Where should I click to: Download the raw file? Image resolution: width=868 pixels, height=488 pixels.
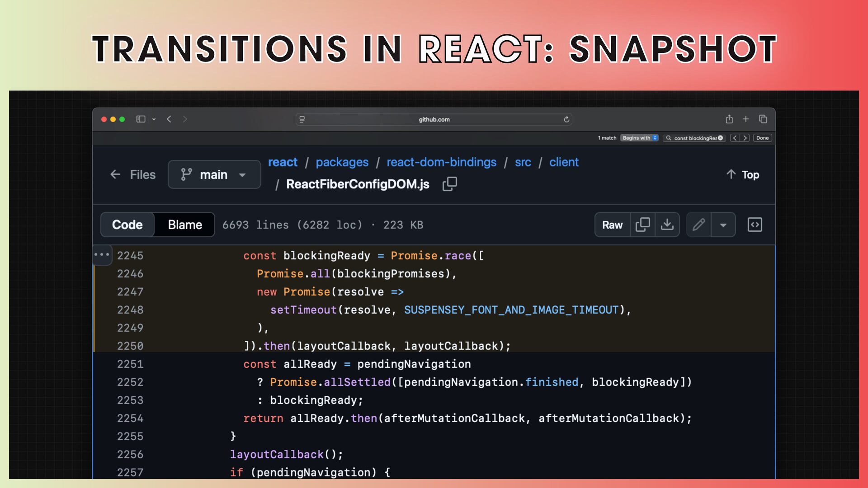667,225
